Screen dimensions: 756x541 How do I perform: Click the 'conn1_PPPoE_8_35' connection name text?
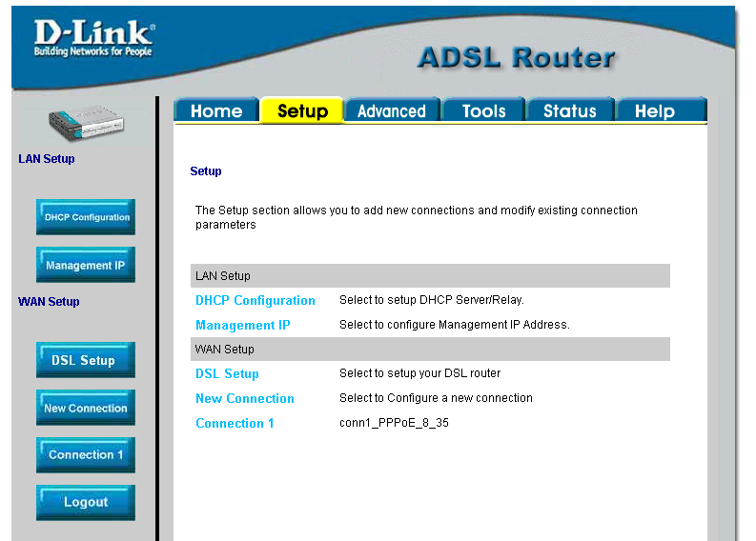point(394,423)
